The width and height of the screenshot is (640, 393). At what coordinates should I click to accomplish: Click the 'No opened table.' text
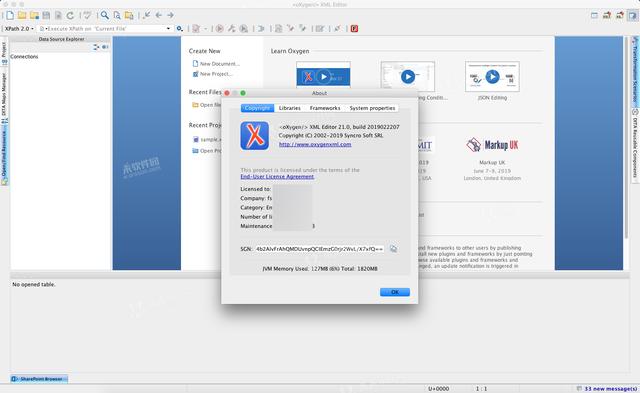[34, 284]
